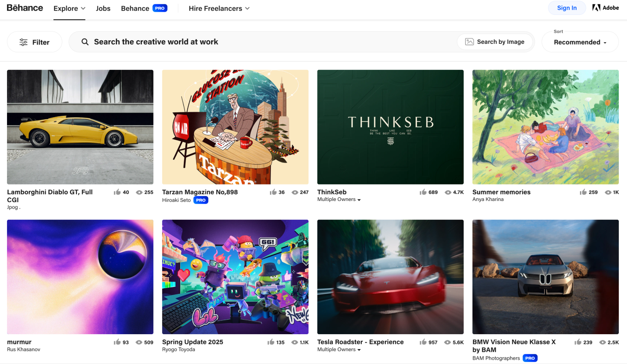The width and height of the screenshot is (627, 364).
Task: Open the yellow Lamborghini Diablo thumbnail
Action: 80,127
